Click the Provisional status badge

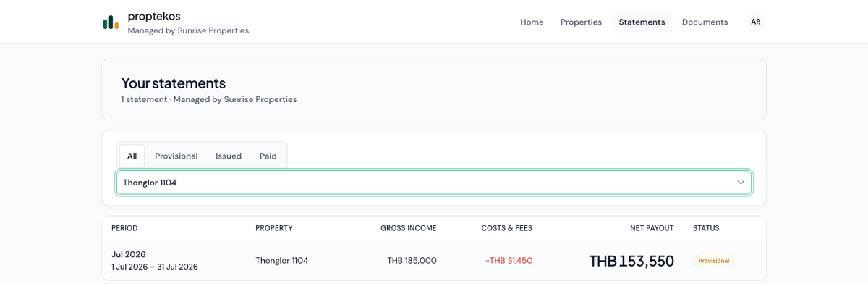point(714,261)
